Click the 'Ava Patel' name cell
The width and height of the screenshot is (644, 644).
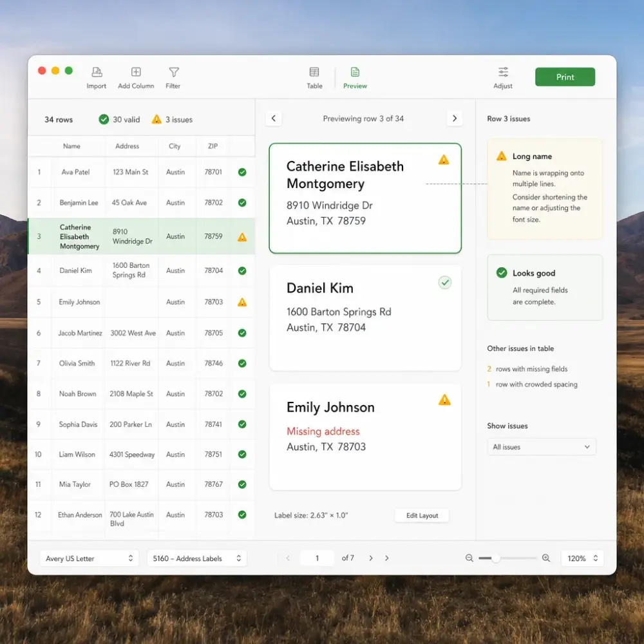(75, 172)
